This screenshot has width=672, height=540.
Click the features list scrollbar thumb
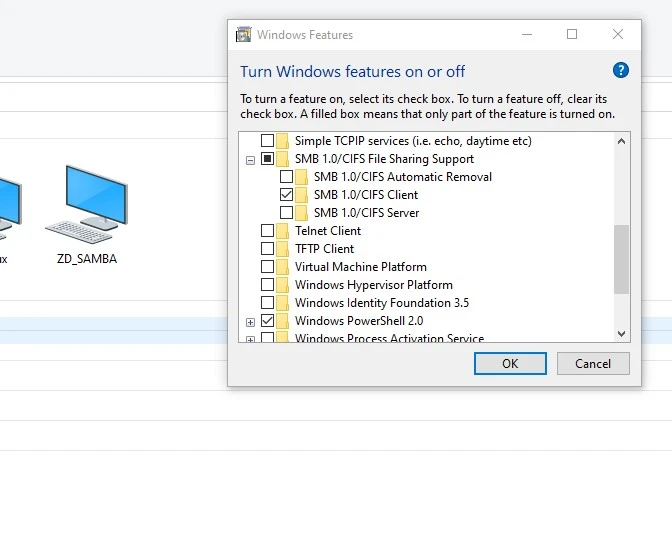coord(621,259)
